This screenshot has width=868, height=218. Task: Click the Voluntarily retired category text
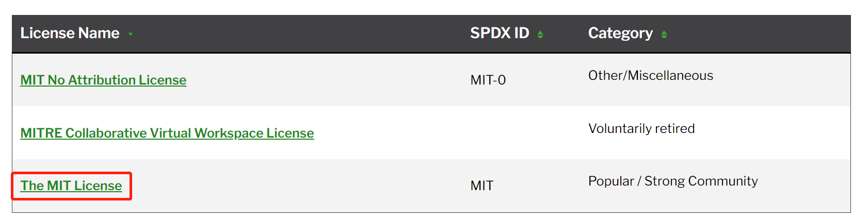coord(641,128)
